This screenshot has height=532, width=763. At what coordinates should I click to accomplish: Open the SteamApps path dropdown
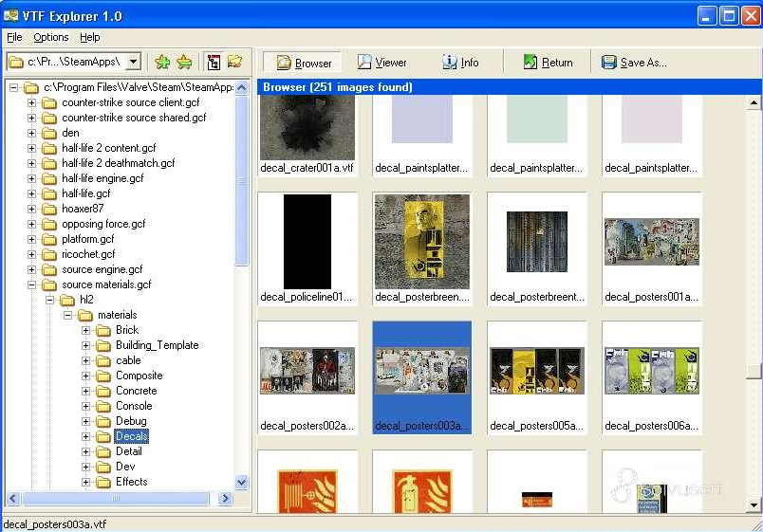click(133, 62)
